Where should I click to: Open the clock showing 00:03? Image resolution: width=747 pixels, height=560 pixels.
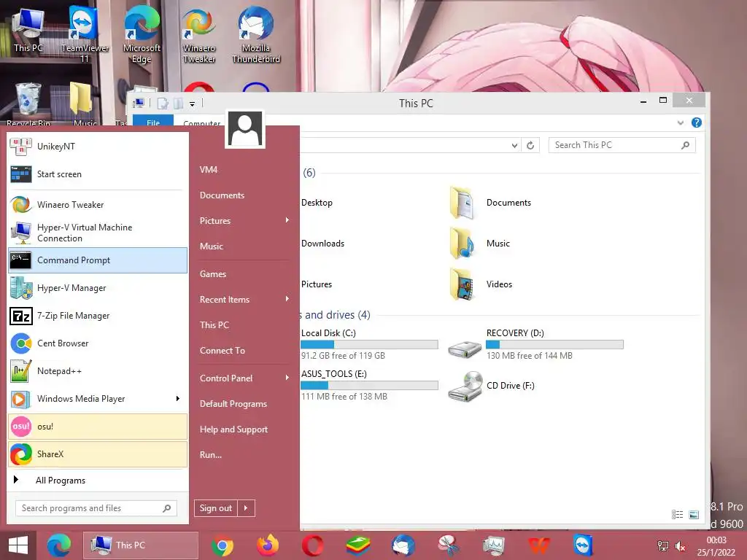tap(716, 546)
